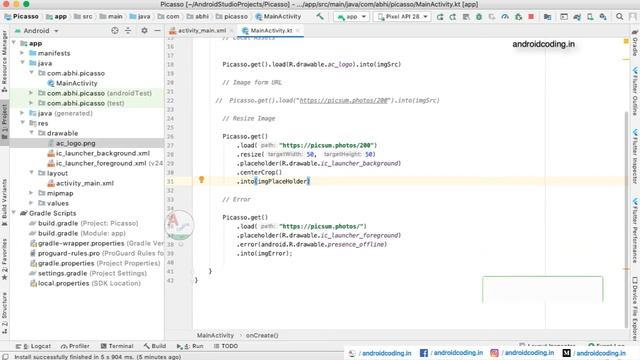Click the red Stop button

tap(531, 17)
